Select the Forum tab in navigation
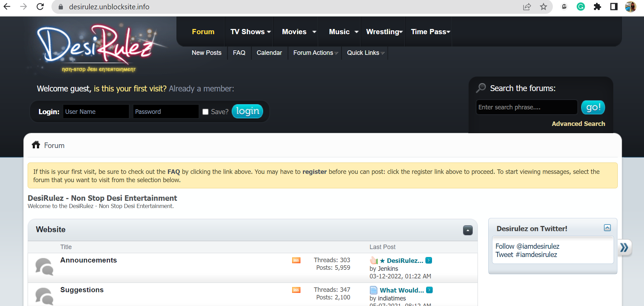Screen dimensions: 644x306 (x=203, y=32)
